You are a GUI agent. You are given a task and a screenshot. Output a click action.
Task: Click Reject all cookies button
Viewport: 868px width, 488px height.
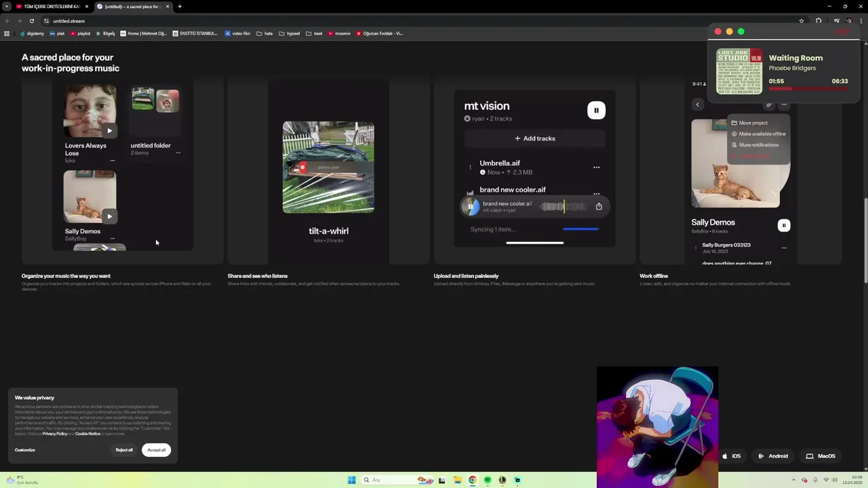coord(124,450)
